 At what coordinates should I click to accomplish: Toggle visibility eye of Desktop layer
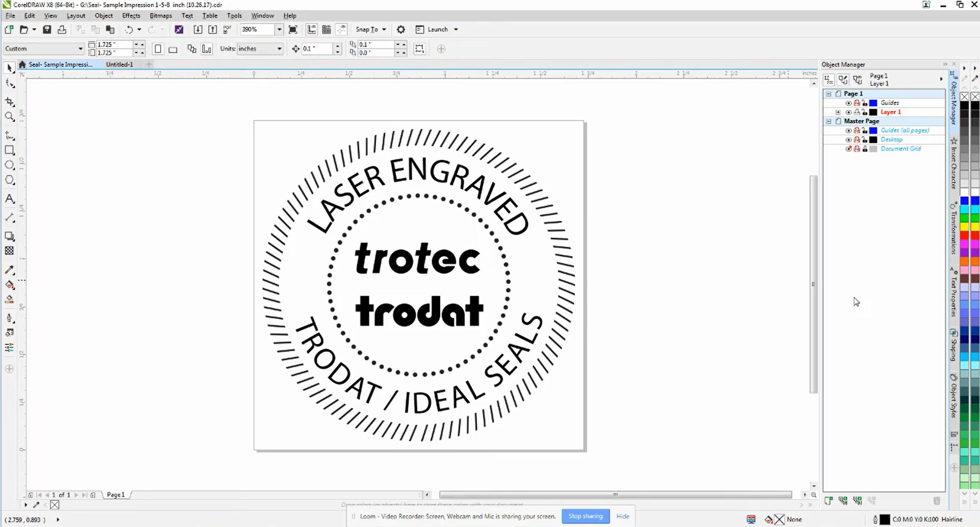pos(848,139)
